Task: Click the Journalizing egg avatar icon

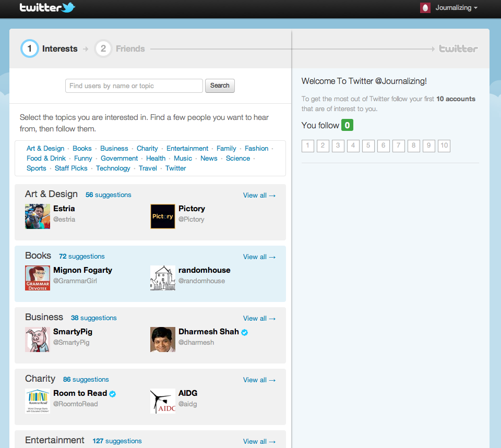Action: coord(425,8)
